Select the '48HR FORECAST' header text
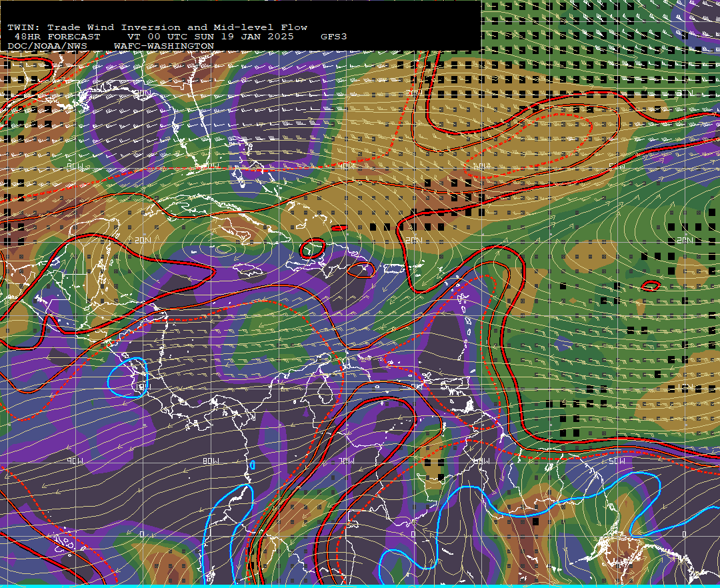This screenshot has width=720, height=588. tap(57, 37)
